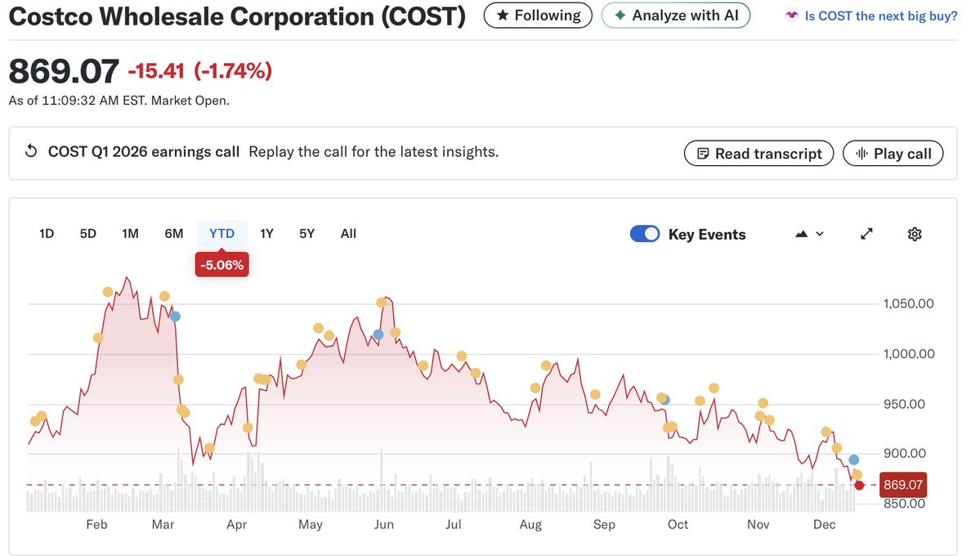Switch chart to 1M range
The height and width of the screenshot is (556, 980).
(130, 234)
